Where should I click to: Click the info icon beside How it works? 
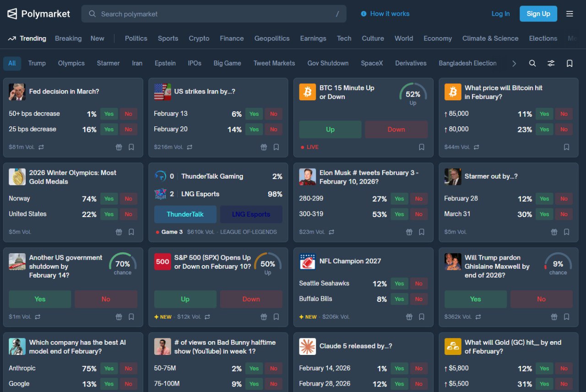[364, 14]
